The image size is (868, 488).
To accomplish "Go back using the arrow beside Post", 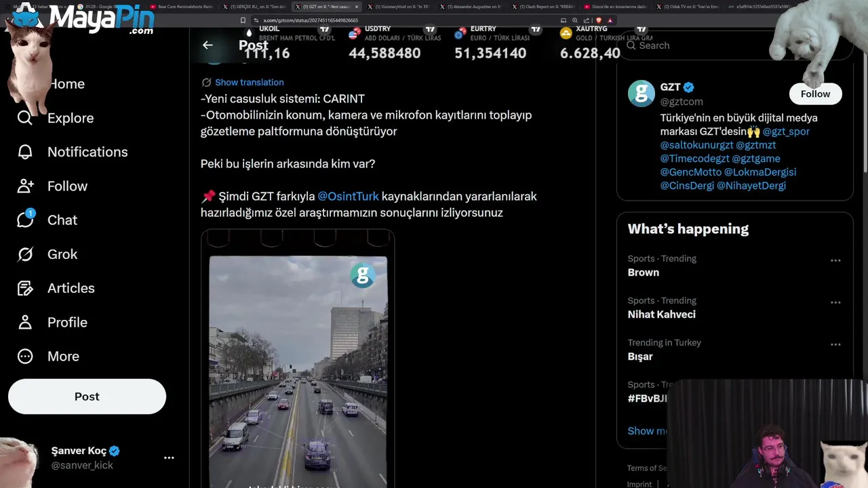I will [208, 45].
